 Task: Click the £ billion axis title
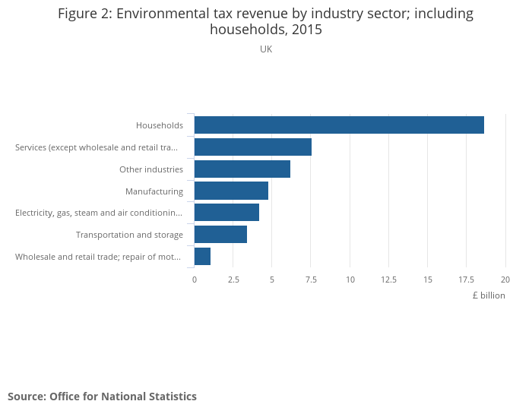[488, 295]
